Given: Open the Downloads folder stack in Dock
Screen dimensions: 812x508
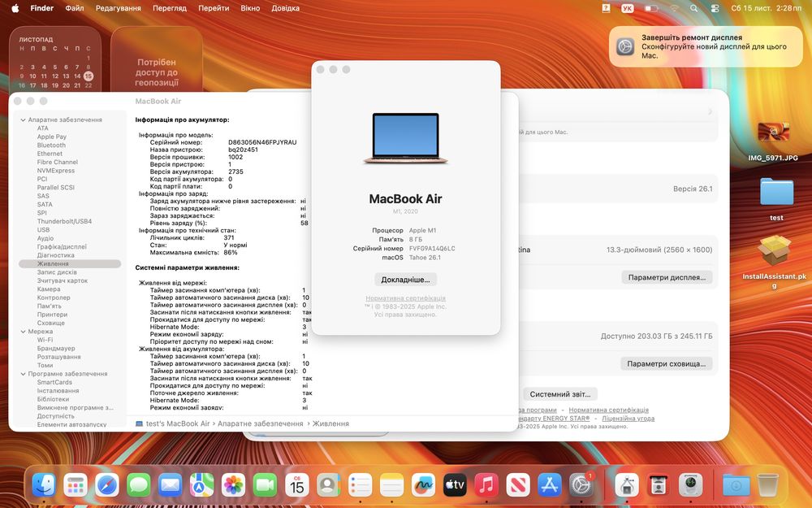Looking at the screenshot, I should pos(736,485).
